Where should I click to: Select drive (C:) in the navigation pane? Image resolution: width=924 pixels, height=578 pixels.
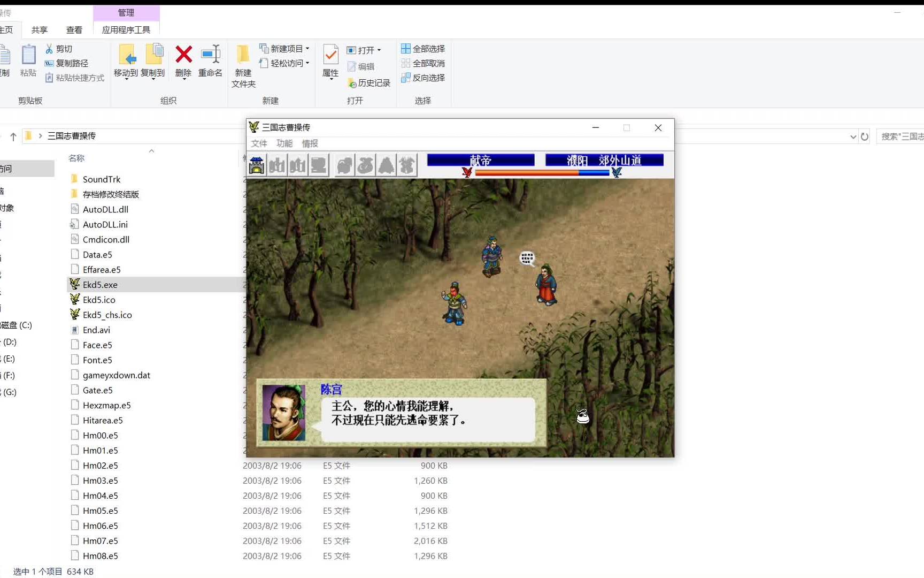pyautogui.click(x=16, y=325)
